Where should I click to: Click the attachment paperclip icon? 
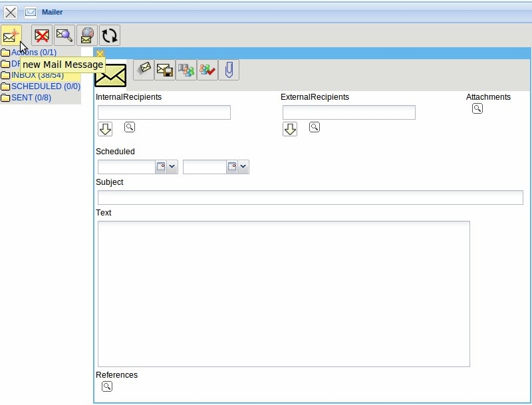[228, 70]
